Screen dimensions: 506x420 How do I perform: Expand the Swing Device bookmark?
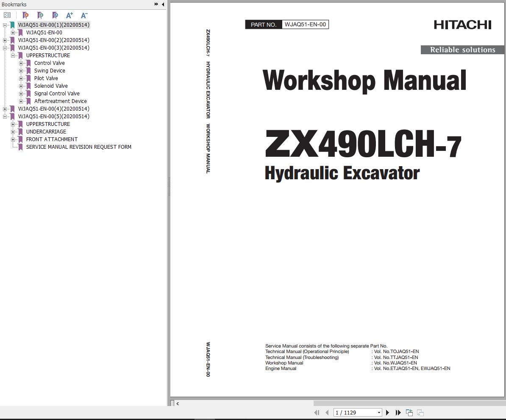click(21, 71)
